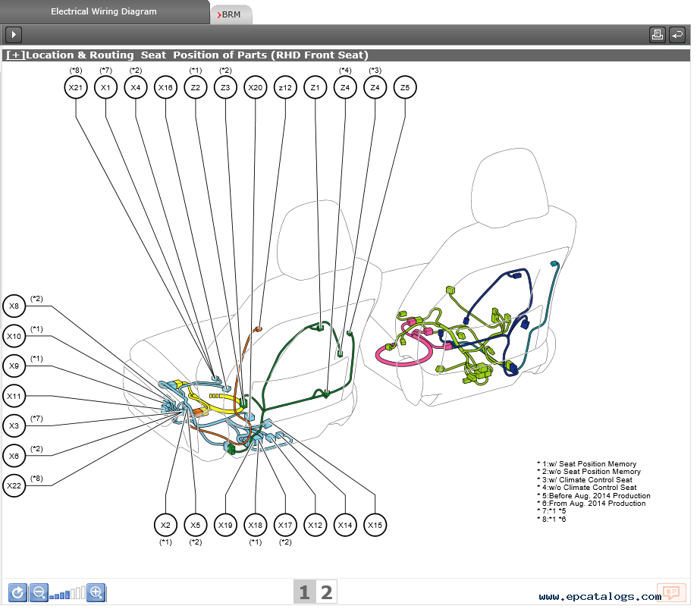Select connector X20 callout
This screenshot has width=700, height=609.
click(256, 87)
